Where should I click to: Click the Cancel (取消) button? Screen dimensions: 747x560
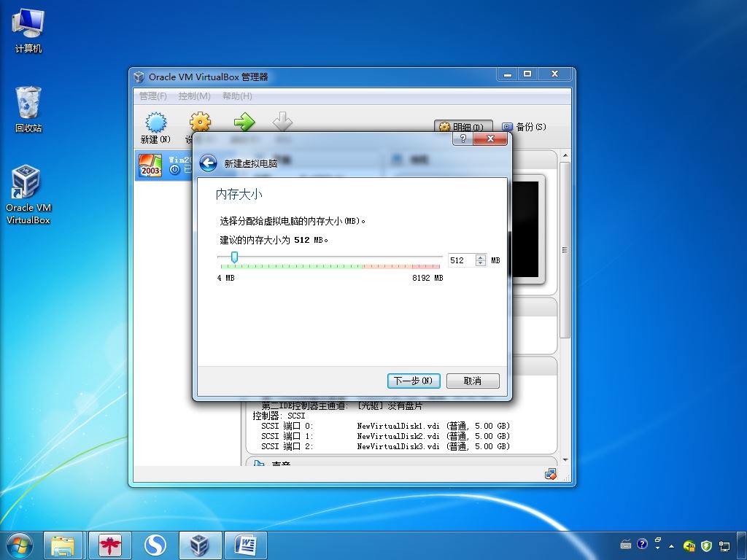pyautogui.click(x=473, y=381)
